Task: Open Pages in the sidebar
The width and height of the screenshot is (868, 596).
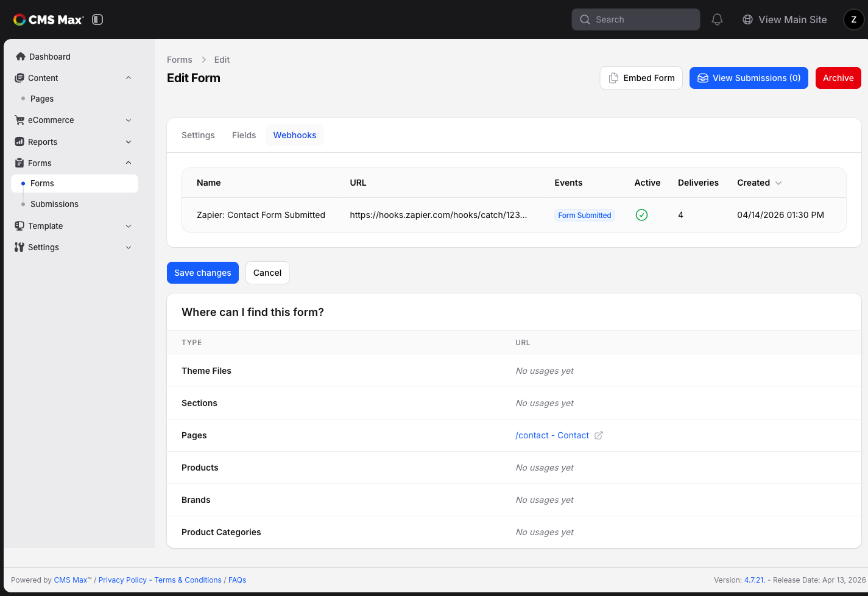Action: pos(42,99)
